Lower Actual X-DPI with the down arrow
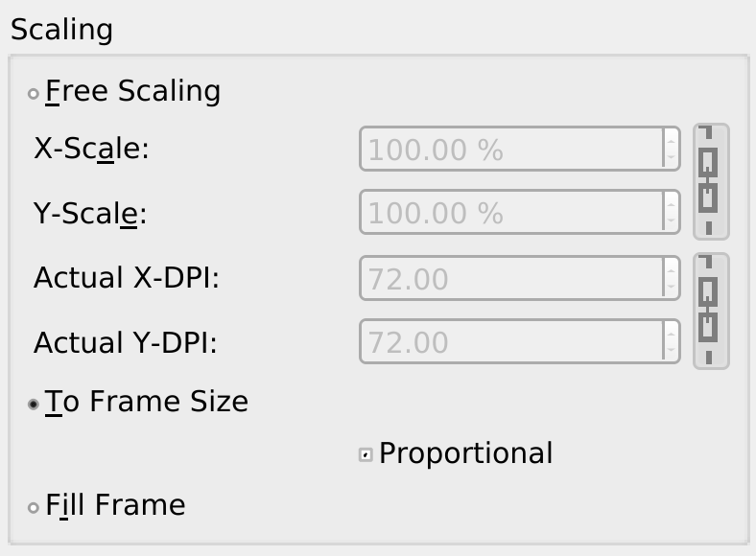 coord(671,288)
